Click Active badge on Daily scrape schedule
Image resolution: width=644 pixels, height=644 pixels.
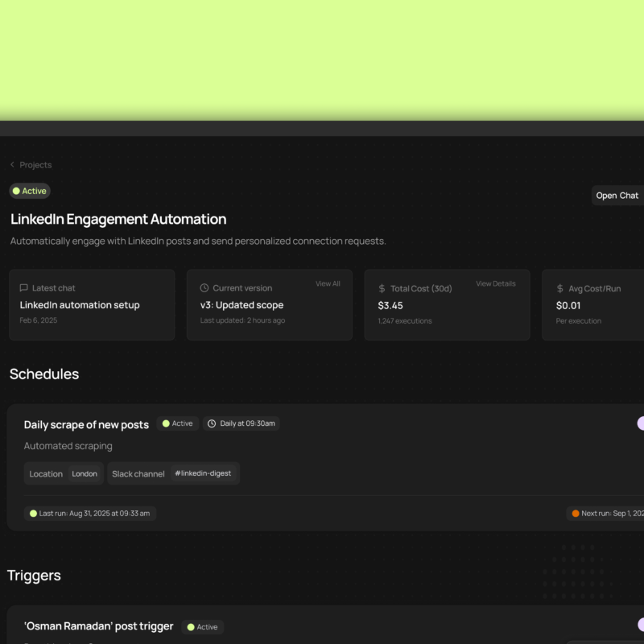(177, 423)
